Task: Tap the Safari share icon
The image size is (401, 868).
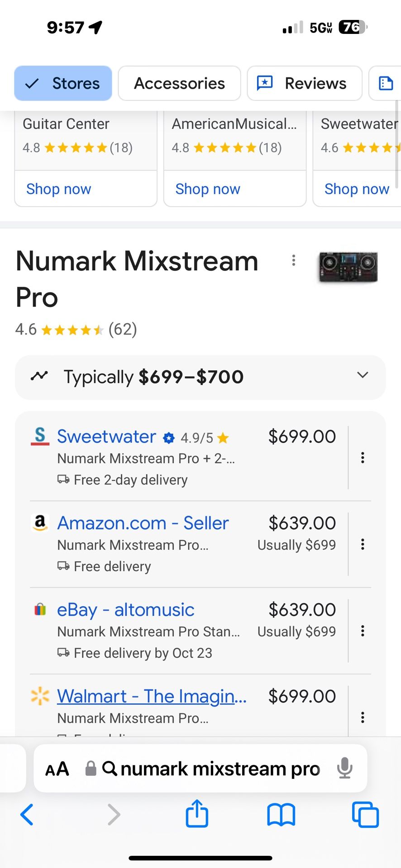Action: click(197, 814)
